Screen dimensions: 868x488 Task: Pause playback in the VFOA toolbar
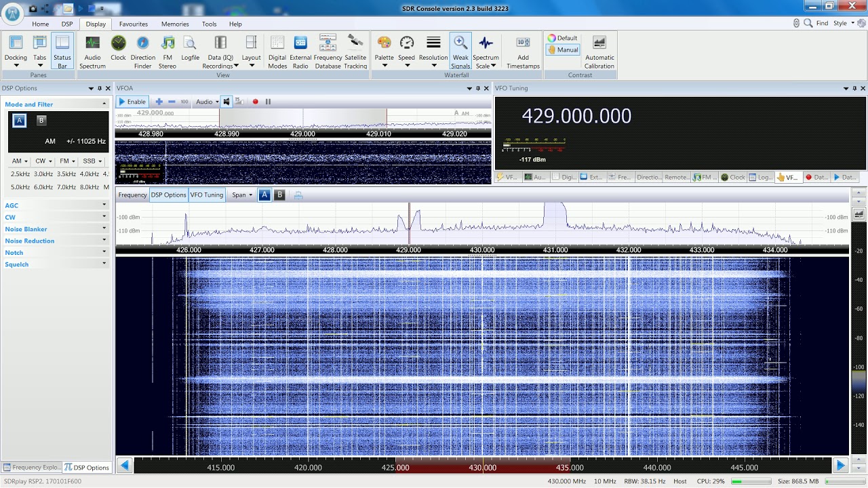point(268,102)
